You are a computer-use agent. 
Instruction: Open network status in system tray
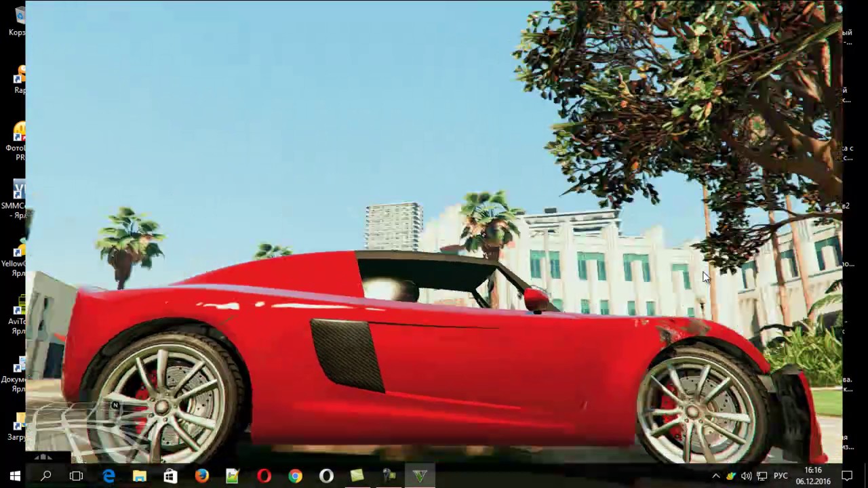click(762, 476)
